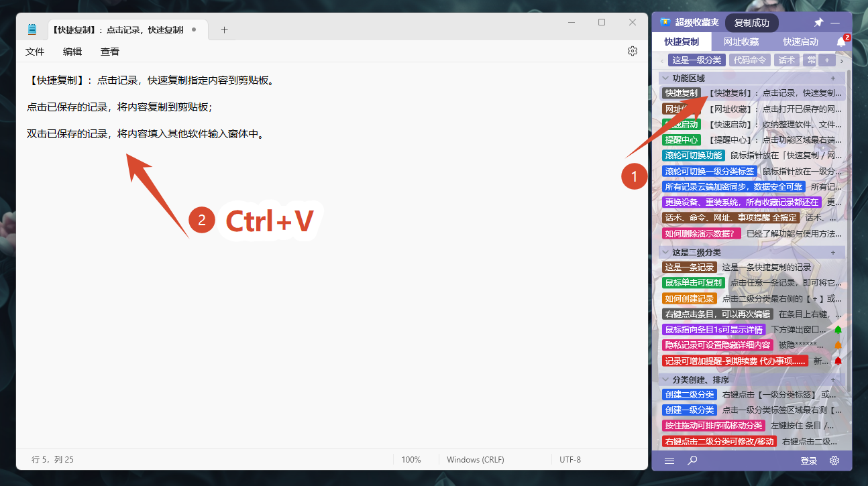The image size is (868, 486).
Task: Pin the 超级收藏夹 window on top
Action: tap(818, 23)
